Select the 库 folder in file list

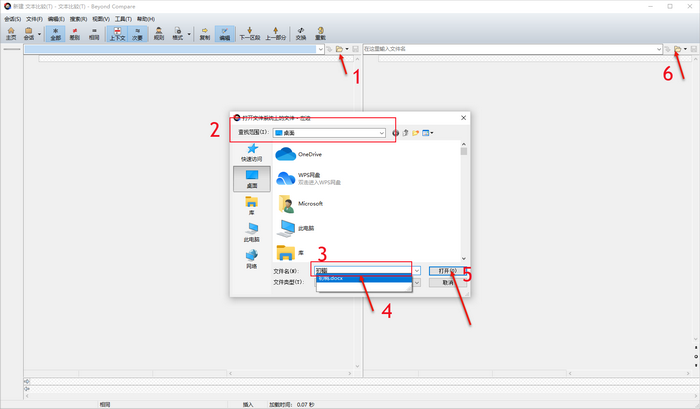[290, 253]
